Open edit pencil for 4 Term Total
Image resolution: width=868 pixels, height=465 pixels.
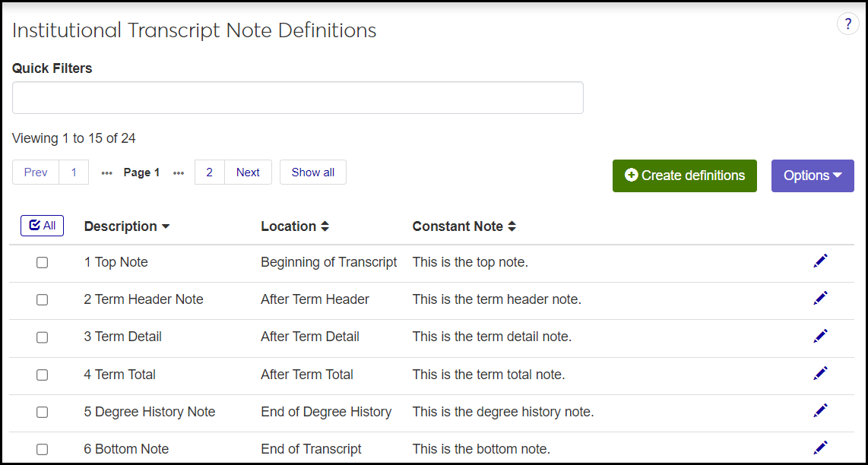(x=820, y=373)
